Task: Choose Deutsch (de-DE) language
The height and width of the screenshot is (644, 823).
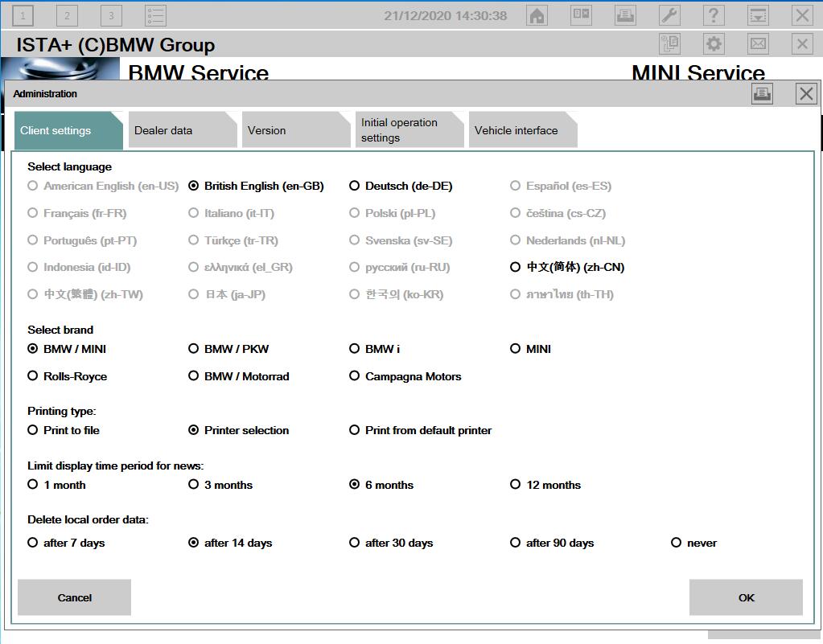Action: click(401, 186)
